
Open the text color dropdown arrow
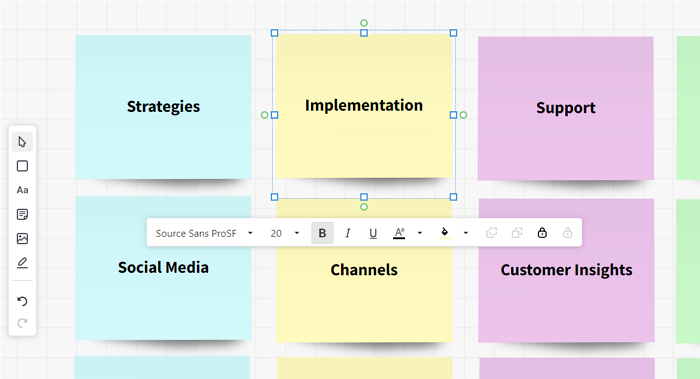pos(420,233)
